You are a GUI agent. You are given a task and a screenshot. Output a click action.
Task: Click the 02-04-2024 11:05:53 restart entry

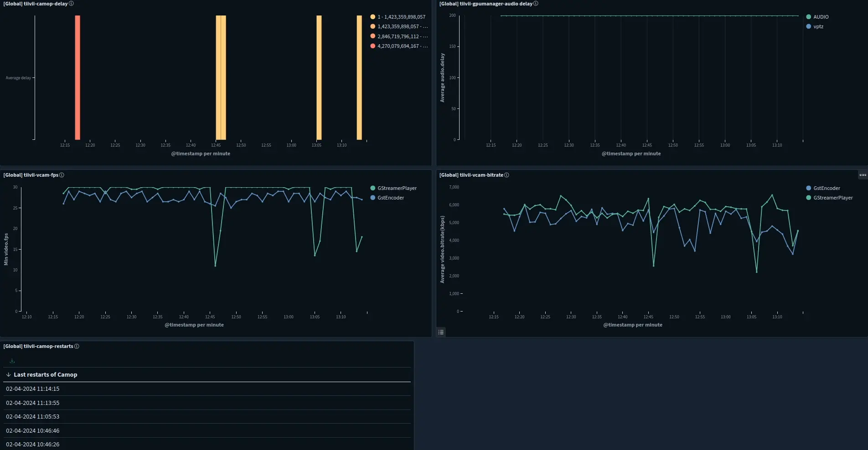[33, 417]
